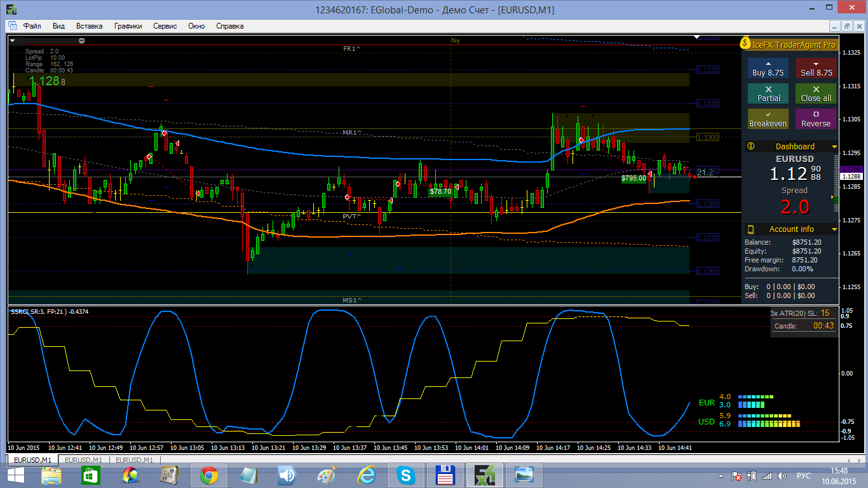Image resolution: width=868 pixels, height=488 pixels.
Task: Click the USD currency strength meter
Action: tap(769, 419)
